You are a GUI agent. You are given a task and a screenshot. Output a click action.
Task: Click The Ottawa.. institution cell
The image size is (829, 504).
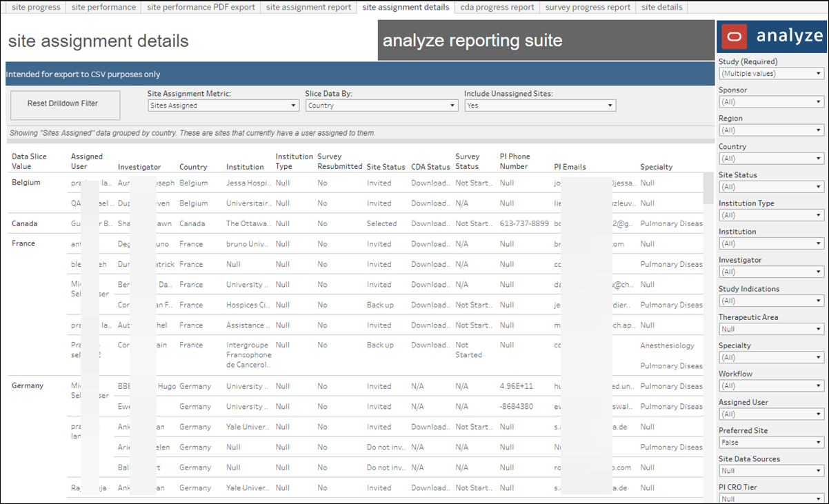click(249, 223)
